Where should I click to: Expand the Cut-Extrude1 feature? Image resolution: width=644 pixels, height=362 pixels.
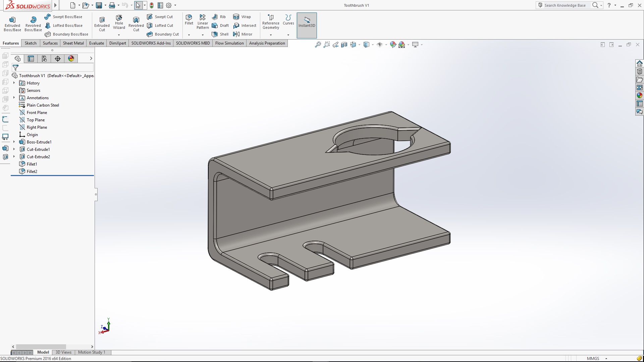[14, 149]
